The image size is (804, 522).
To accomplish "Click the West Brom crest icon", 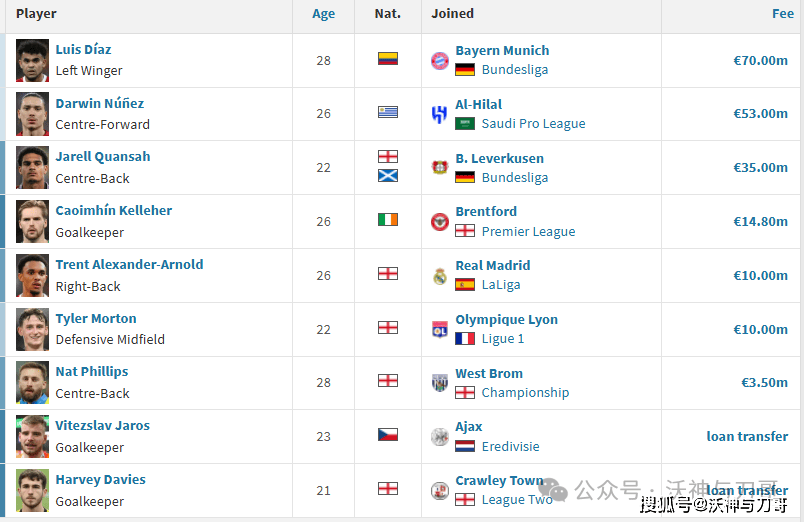I will point(439,383).
